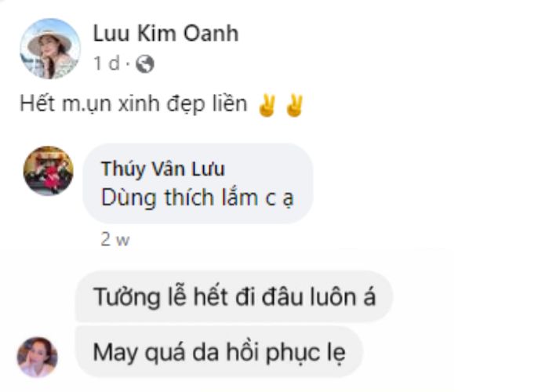549x392 pixels.
Task: Click the word "m.ụn" in the caption
Action: [86, 104]
